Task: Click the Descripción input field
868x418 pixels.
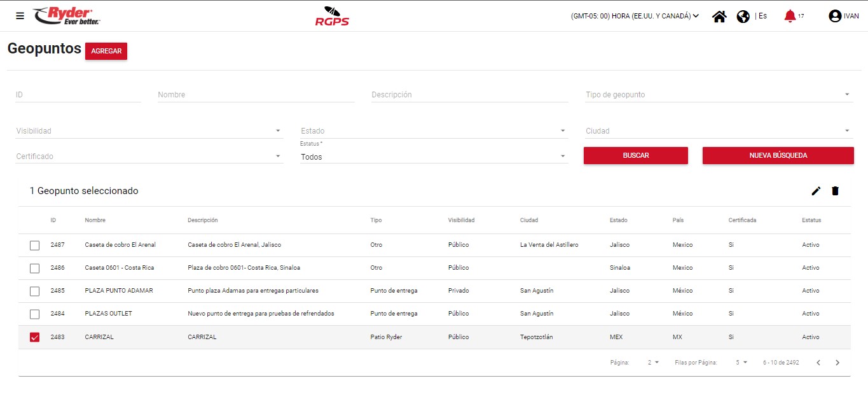Action: pyautogui.click(x=469, y=95)
